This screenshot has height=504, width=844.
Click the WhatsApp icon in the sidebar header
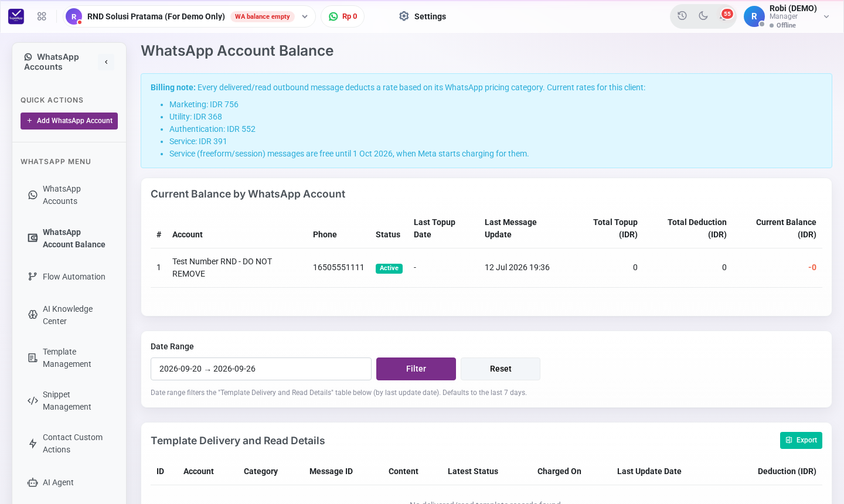pos(28,57)
